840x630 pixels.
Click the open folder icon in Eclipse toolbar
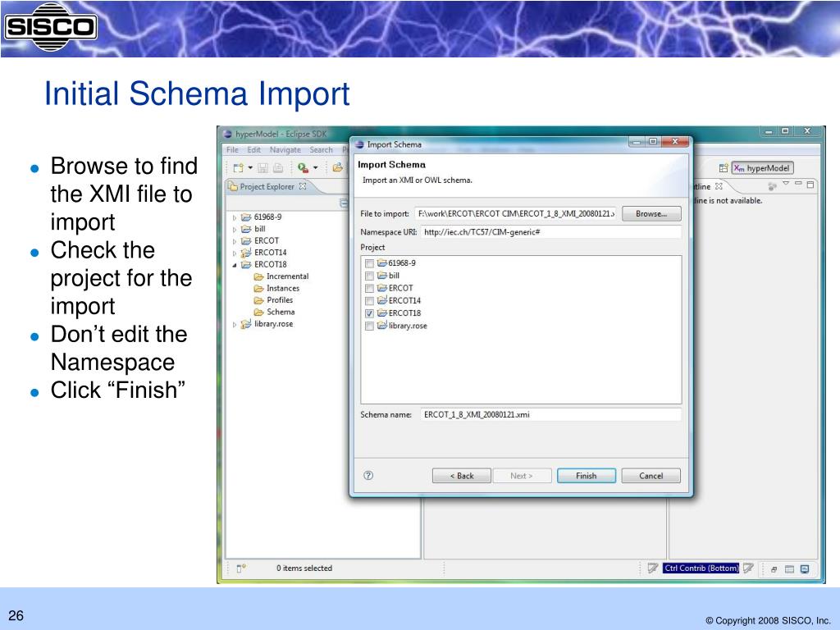pos(337,167)
